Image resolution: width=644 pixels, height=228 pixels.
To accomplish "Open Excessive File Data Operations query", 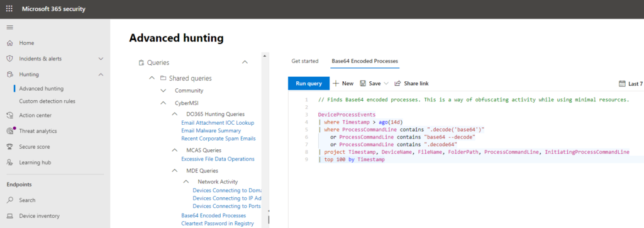I will (218, 159).
